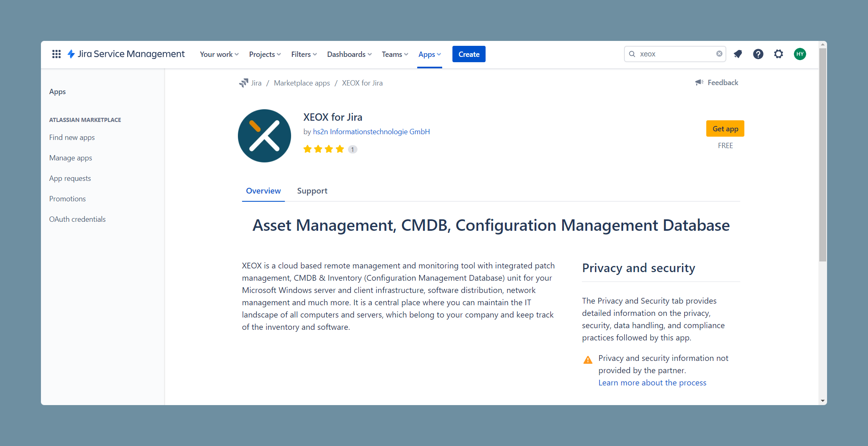Image resolution: width=868 pixels, height=446 pixels.
Task: Switch to the Overview tab
Action: (263, 191)
